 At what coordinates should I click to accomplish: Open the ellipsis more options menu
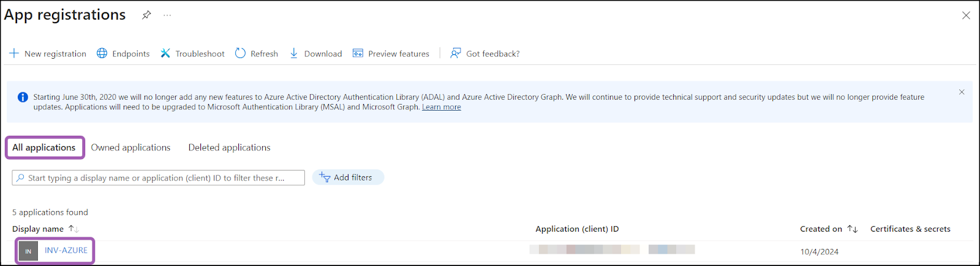(167, 15)
